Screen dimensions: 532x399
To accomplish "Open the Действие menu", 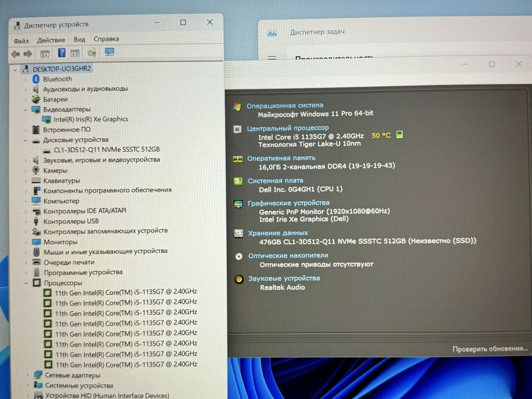I will [x=51, y=40].
